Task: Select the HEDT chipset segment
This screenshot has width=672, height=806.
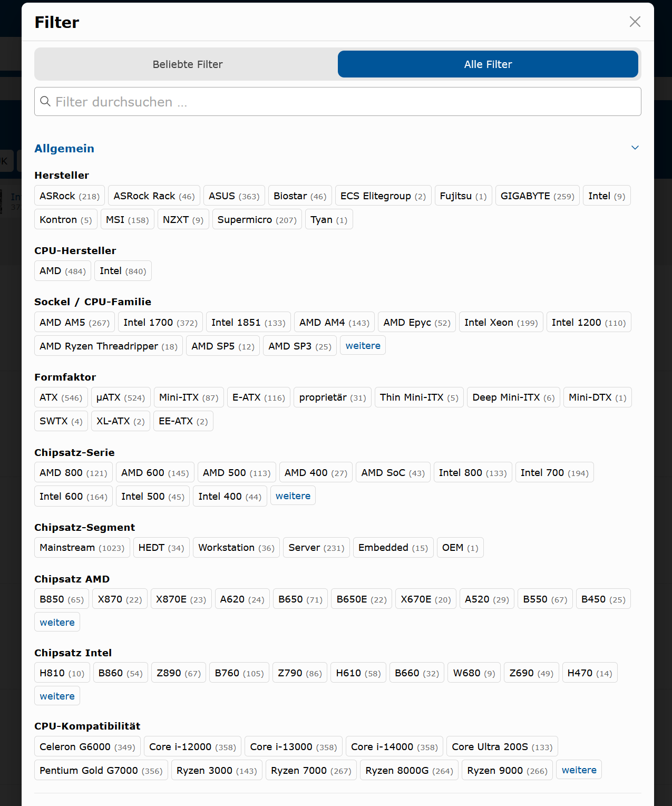Action: click(x=161, y=547)
